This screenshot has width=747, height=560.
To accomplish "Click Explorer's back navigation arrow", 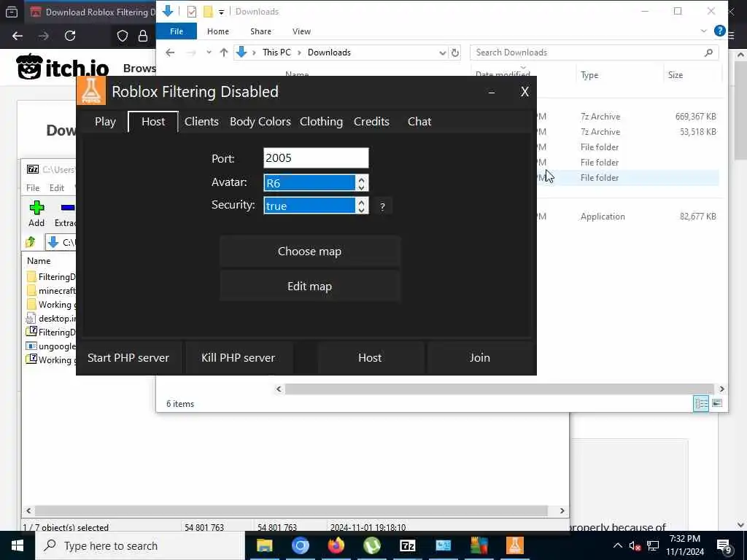I will click(170, 52).
